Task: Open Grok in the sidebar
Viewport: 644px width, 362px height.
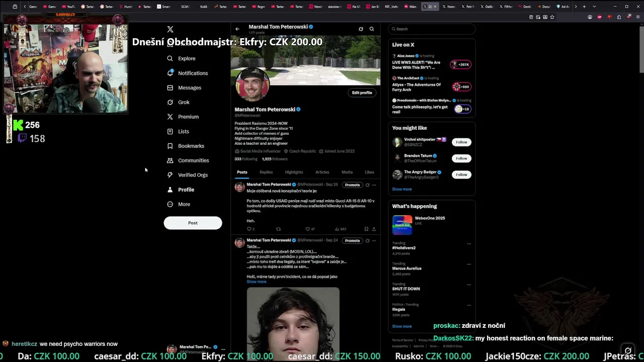Action: pyautogui.click(x=179, y=102)
